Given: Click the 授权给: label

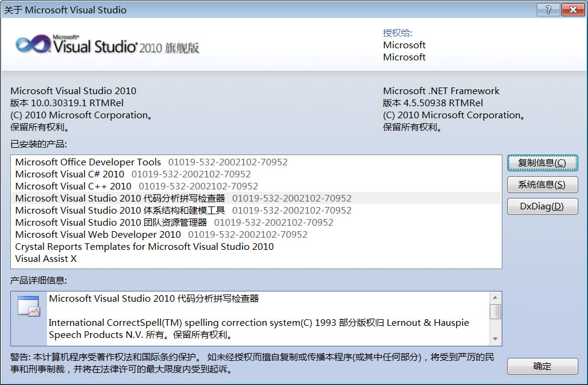Looking at the screenshot, I should [397, 33].
